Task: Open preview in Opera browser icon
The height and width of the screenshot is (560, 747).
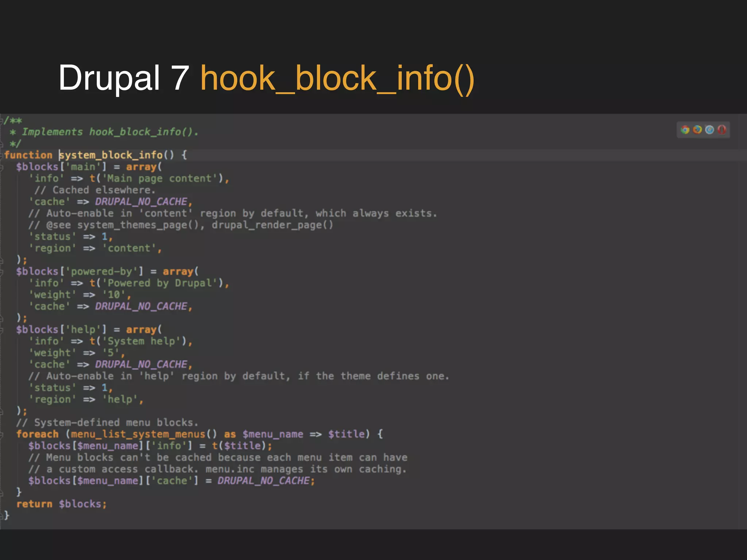Action: (721, 130)
